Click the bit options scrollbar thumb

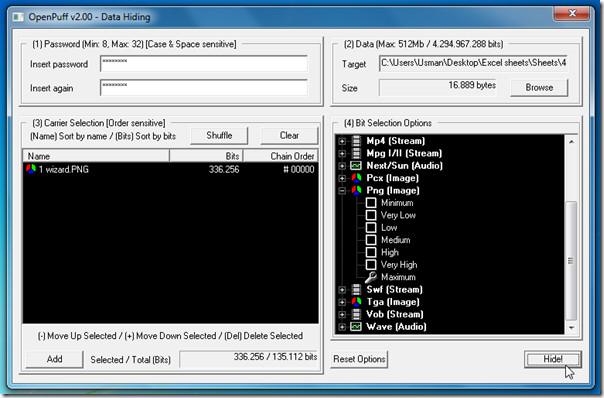point(571,260)
